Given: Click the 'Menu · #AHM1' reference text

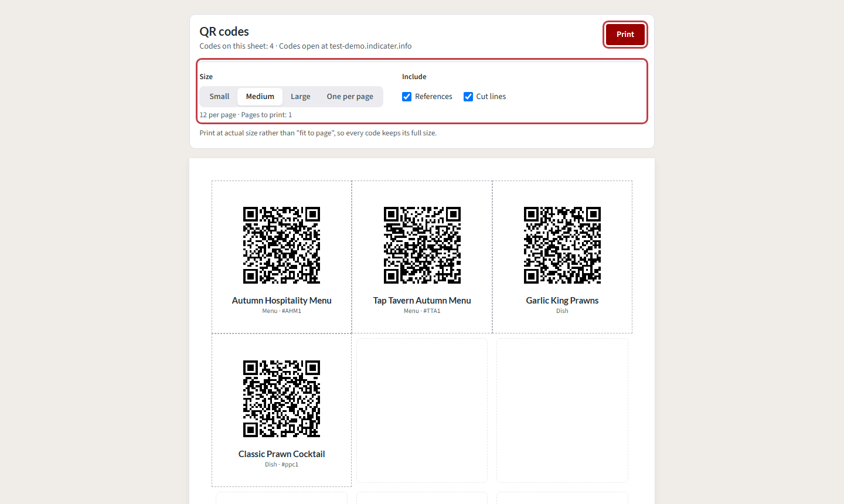Looking at the screenshot, I should 281,311.
